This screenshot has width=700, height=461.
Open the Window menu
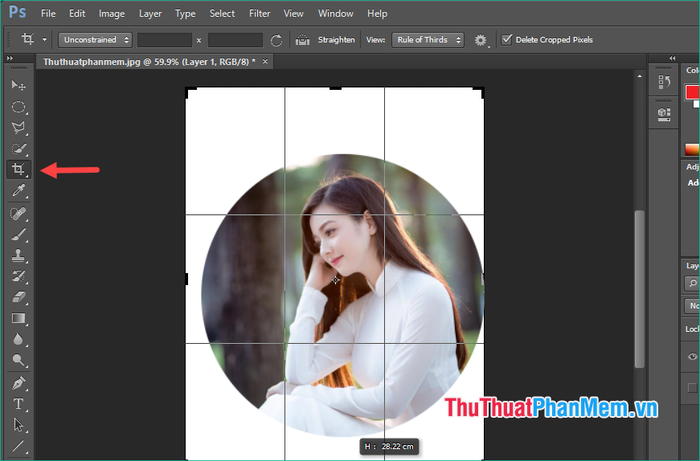click(336, 14)
